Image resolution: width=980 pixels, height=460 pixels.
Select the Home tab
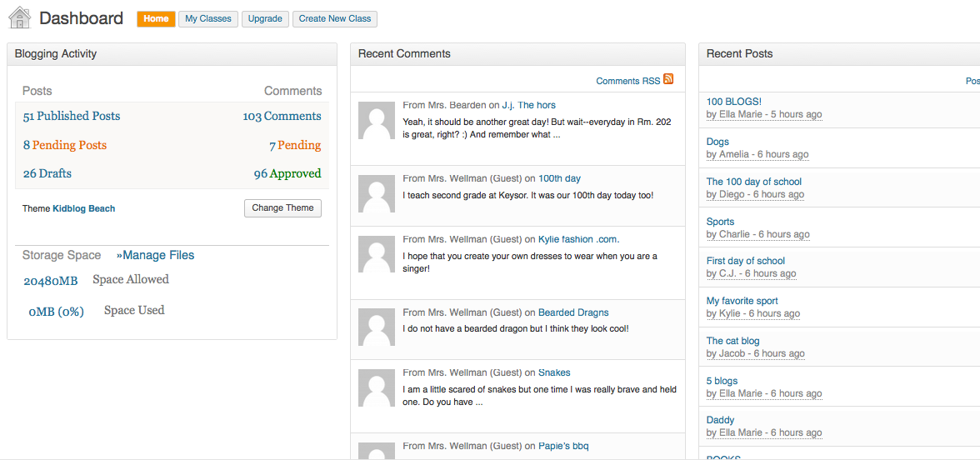pos(156,19)
